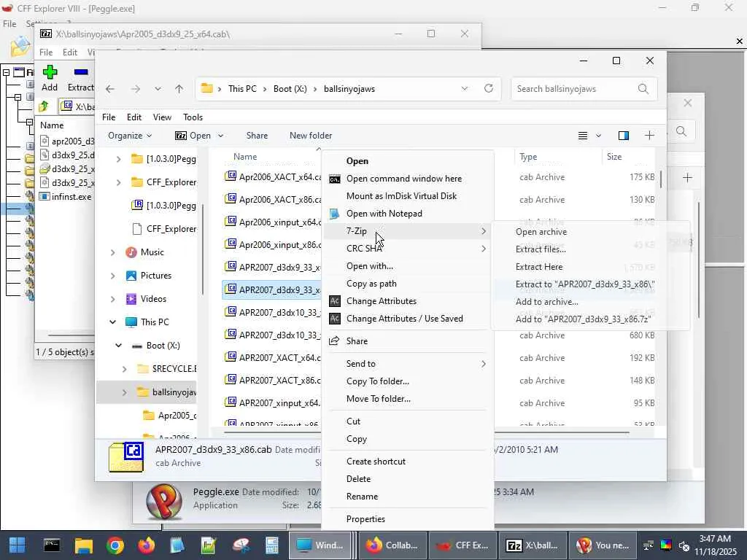The image size is (747, 560).
Task: Click the Boot (X:) breadcrumb segment
Action: click(290, 89)
